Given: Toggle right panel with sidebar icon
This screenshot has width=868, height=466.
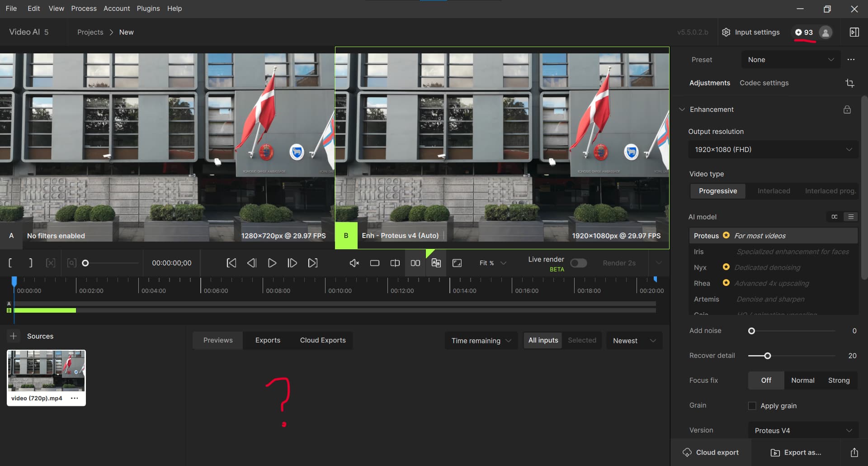Looking at the screenshot, I should pyautogui.click(x=854, y=32).
